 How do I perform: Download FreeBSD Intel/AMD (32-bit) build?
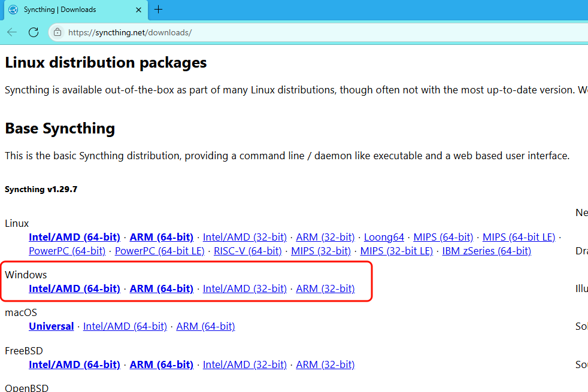245,364
